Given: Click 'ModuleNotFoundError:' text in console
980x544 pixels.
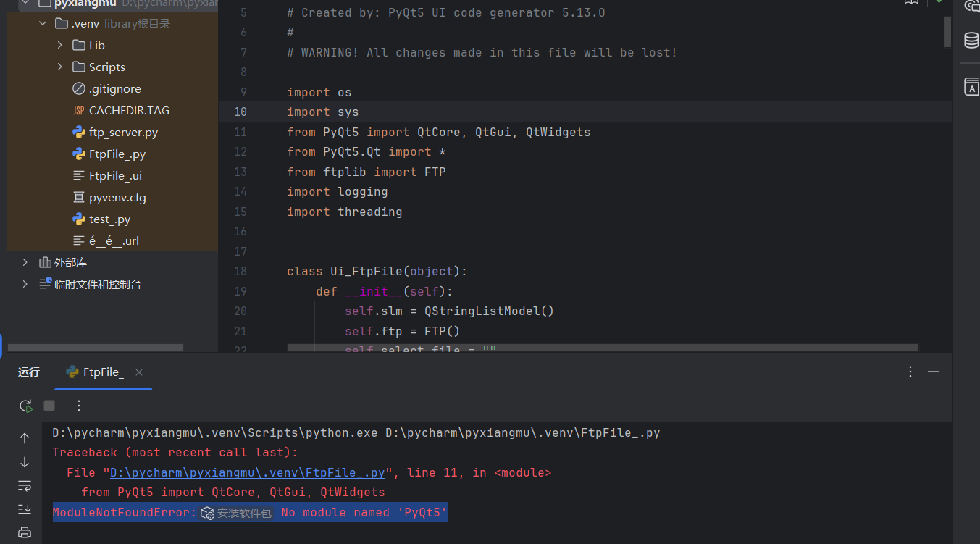Looking at the screenshot, I should click(125, 513).
